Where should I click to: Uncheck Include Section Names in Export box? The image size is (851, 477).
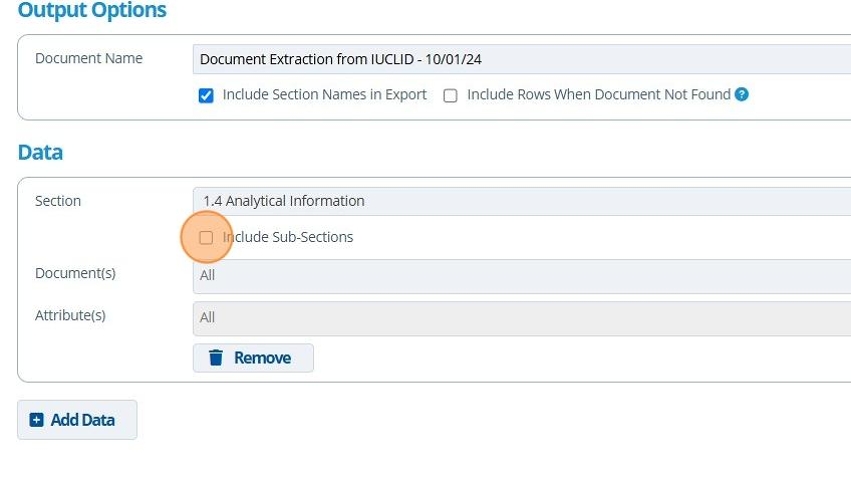point(206,96)
